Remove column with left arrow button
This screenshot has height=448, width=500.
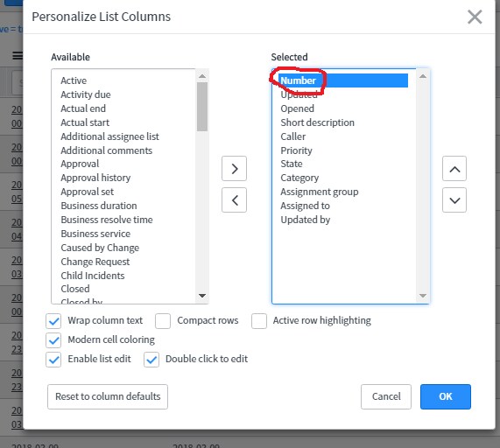234,200
